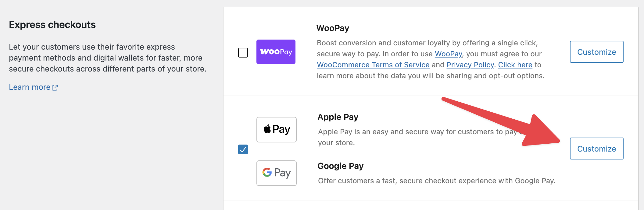This screenshot has width=644, height=210.
Task: Click the Google Pay section title
Action: click(341, 166)
